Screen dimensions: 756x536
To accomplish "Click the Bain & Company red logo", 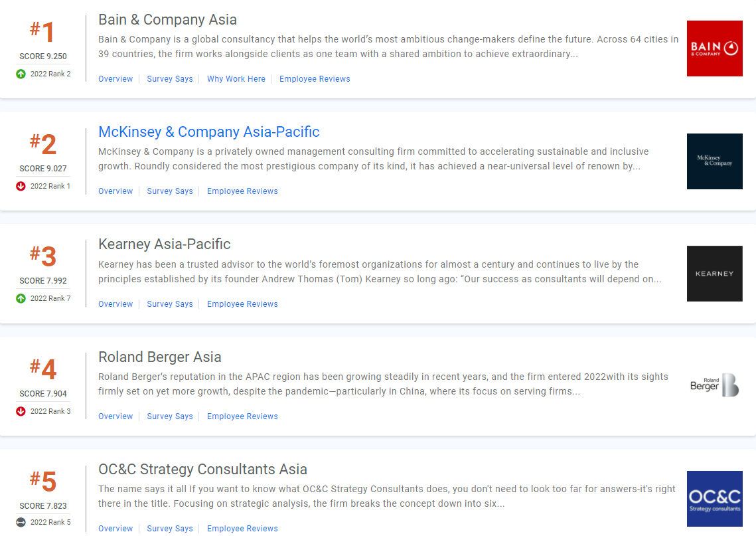I will [715, 48].
